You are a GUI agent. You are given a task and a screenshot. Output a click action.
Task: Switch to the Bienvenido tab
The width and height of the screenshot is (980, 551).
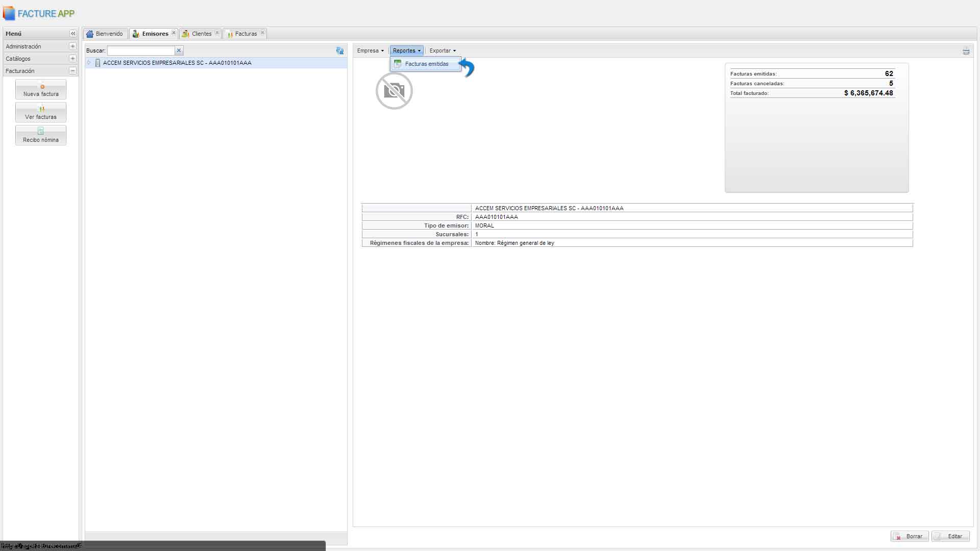pyautogui.click(x=105, y=34)
